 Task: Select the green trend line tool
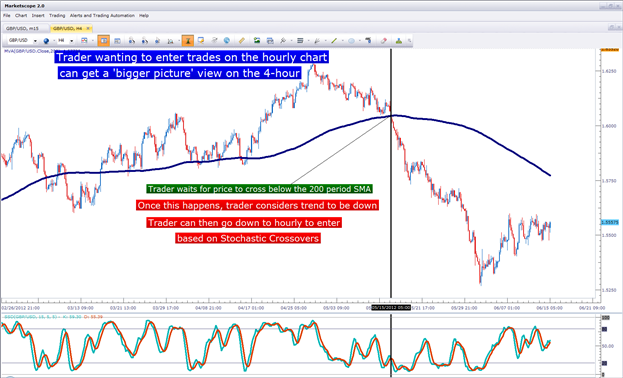(334, 41)
